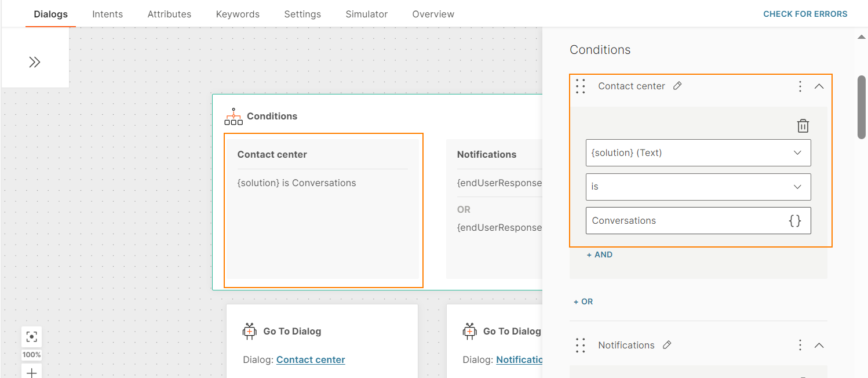
Task: Open three-dot menu for Contact center condition
Action: (x=800, y=86)
